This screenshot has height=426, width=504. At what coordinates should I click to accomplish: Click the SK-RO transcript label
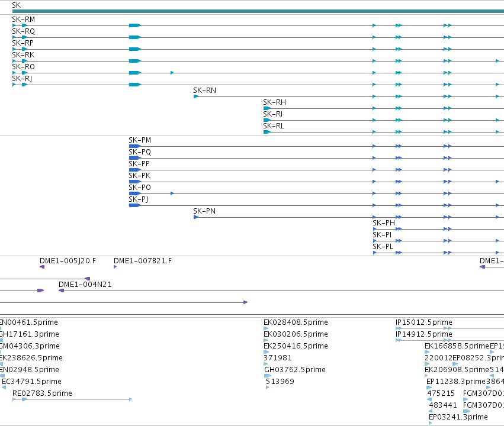coord(24,67)
